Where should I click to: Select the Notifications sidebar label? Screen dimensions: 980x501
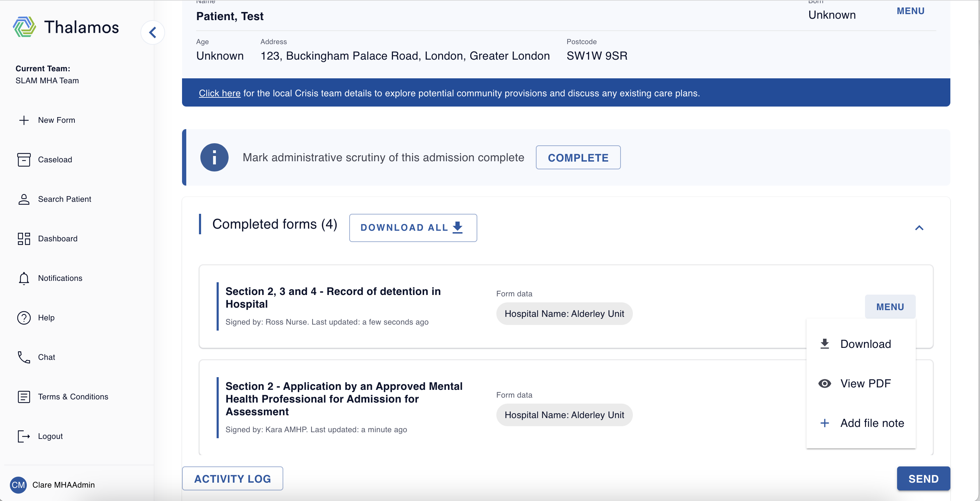click(60, 278)
